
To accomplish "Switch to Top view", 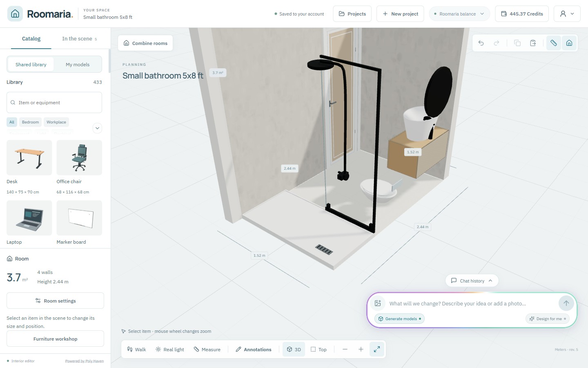I will pos(318,349).
